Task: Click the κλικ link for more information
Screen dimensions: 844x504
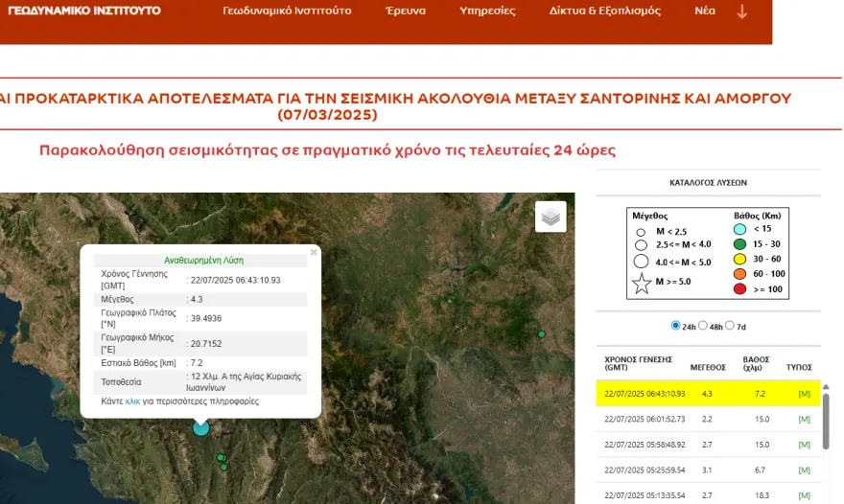Action: pos(132,401)
